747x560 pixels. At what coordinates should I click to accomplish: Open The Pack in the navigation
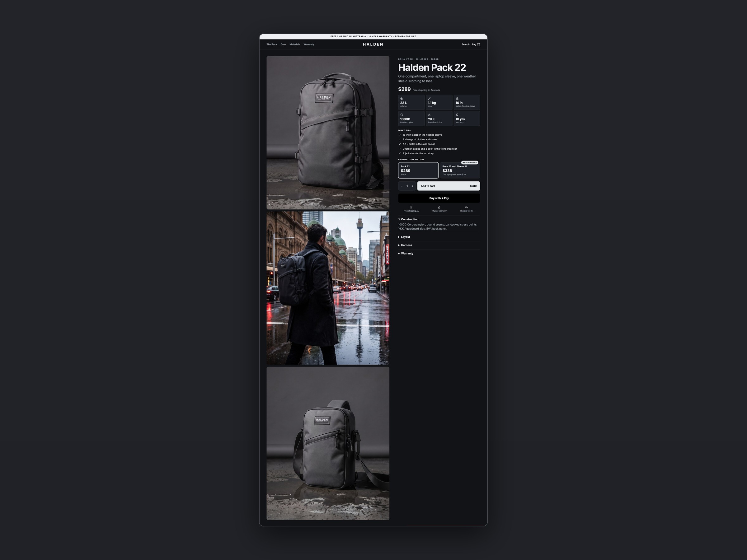pos(271,44)
